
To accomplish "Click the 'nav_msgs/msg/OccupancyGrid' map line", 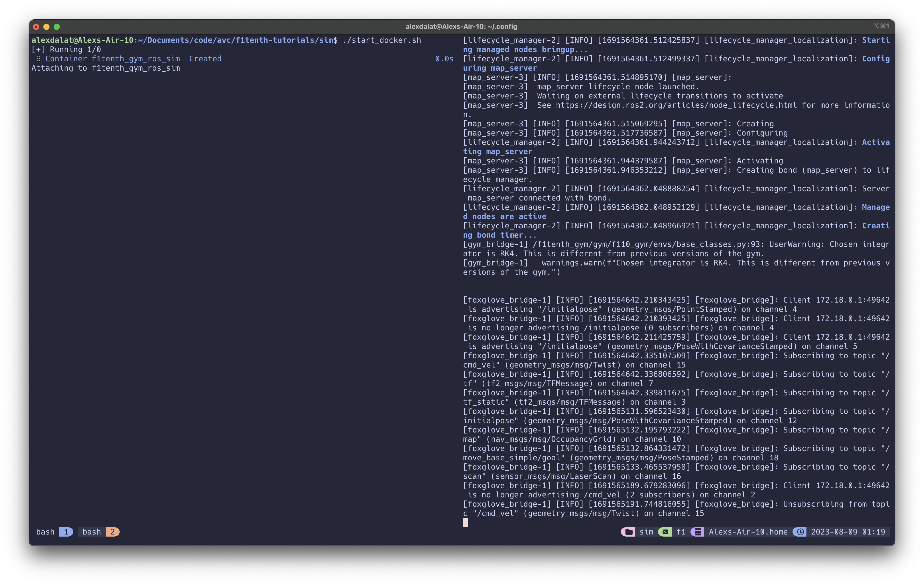I will tap(676, 434).
